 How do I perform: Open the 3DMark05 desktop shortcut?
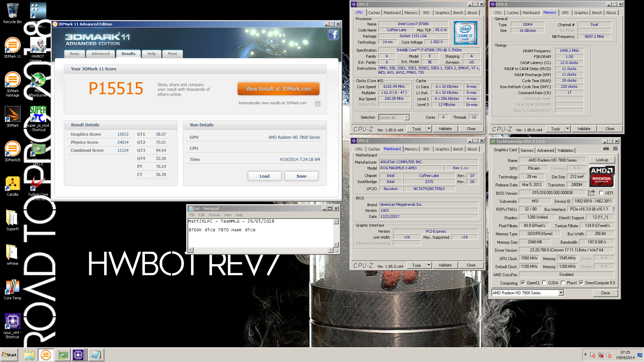click(x=12, y=151)
